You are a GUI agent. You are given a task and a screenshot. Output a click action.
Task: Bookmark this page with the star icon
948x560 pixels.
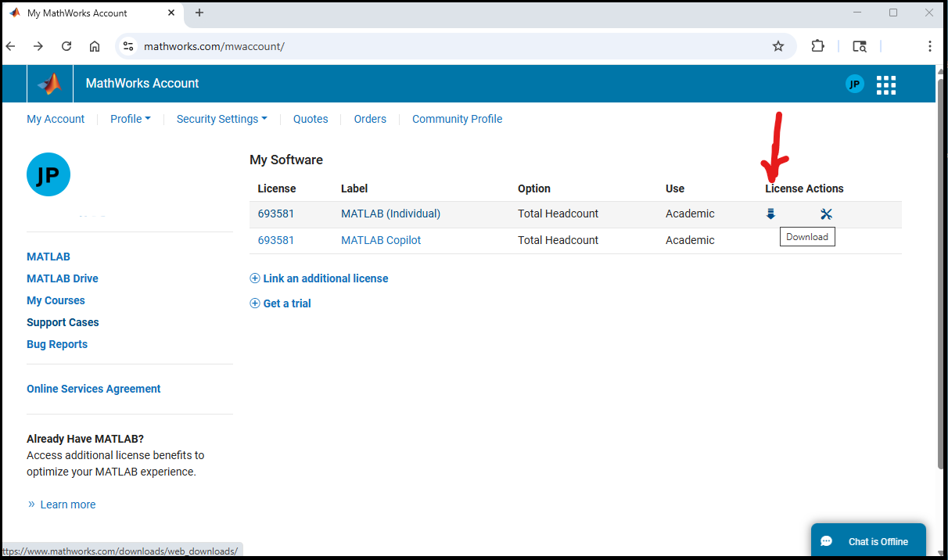click(778, 46)
